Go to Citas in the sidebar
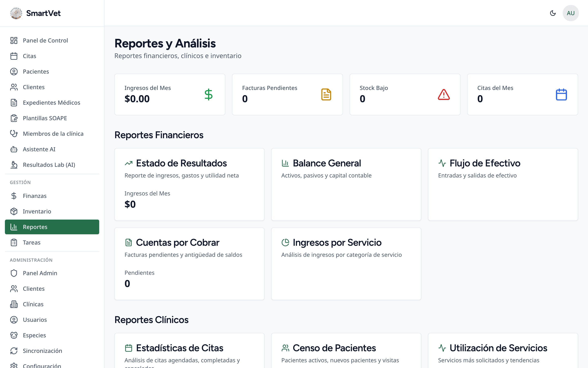588x368 pixels. click(x=52, y=56)
